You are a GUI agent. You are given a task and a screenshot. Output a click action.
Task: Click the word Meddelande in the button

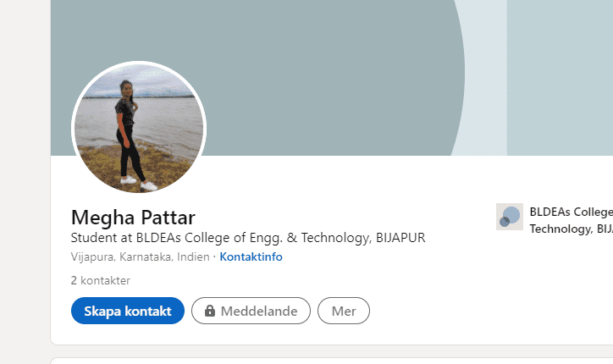[259, 312]
